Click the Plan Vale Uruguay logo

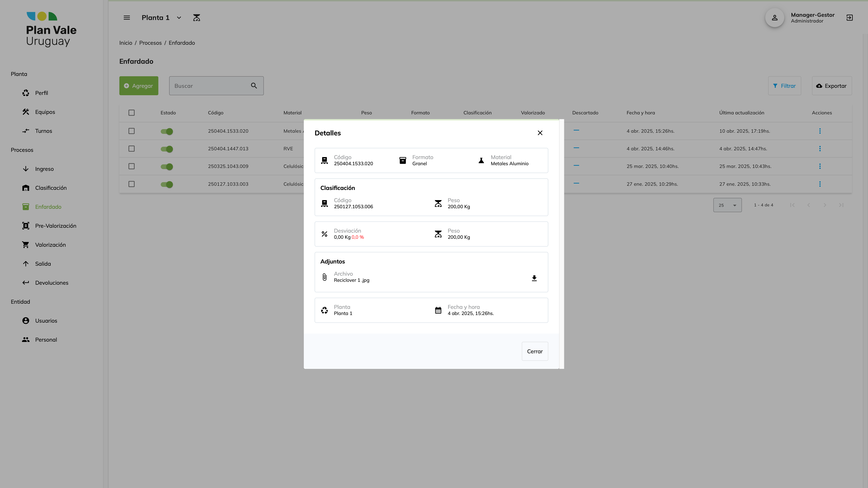coord(51,29)
